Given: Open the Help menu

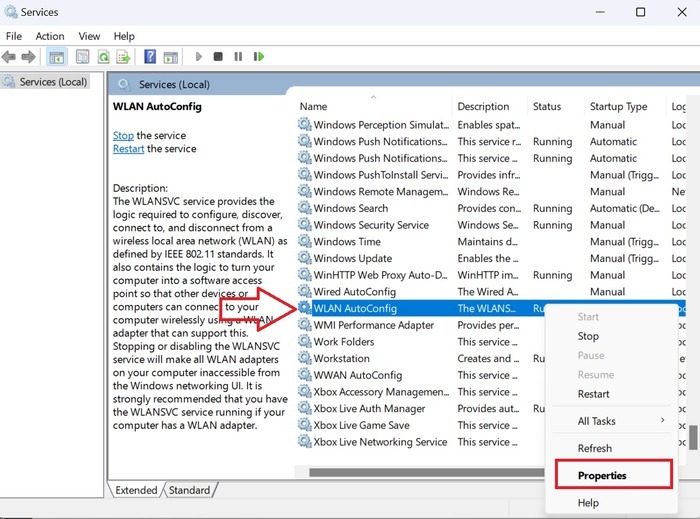Looking at the screenshot, I should (x=124, y=36).
